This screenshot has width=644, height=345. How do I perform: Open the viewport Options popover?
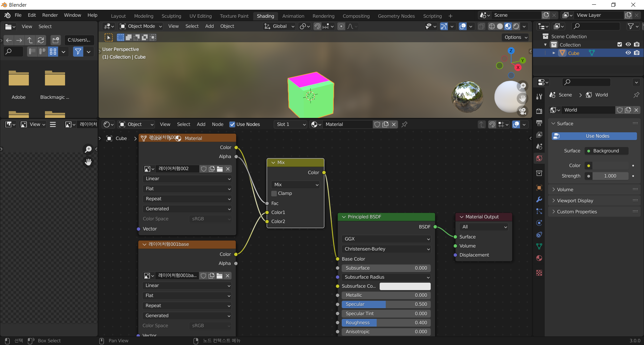click(x=516, y=37)
